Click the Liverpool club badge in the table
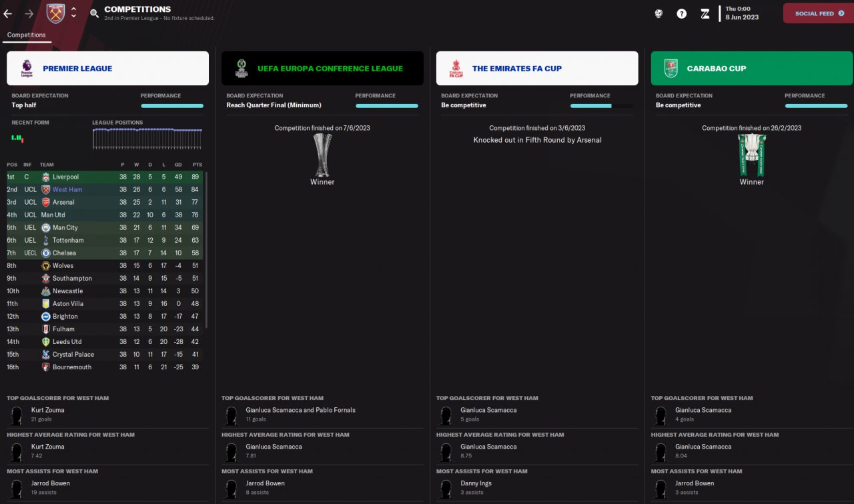Screen dimensions: 854x504 [x=45, y=177]
